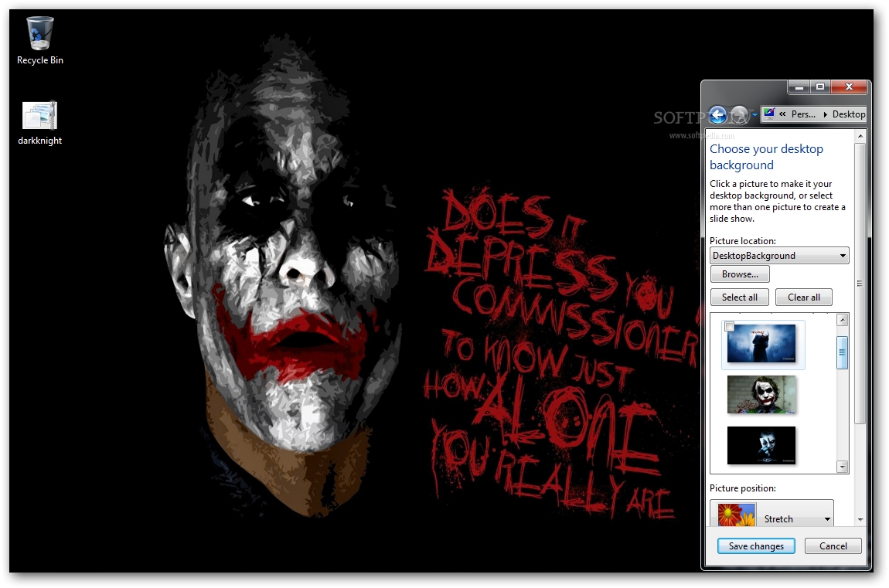
Task: Close the desktop background window
Action: pyautogui.click(x=849, y=87)
